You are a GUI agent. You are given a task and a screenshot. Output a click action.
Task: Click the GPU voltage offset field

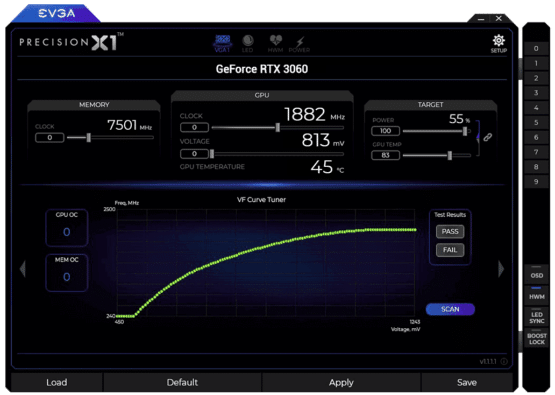coord(194,154)
